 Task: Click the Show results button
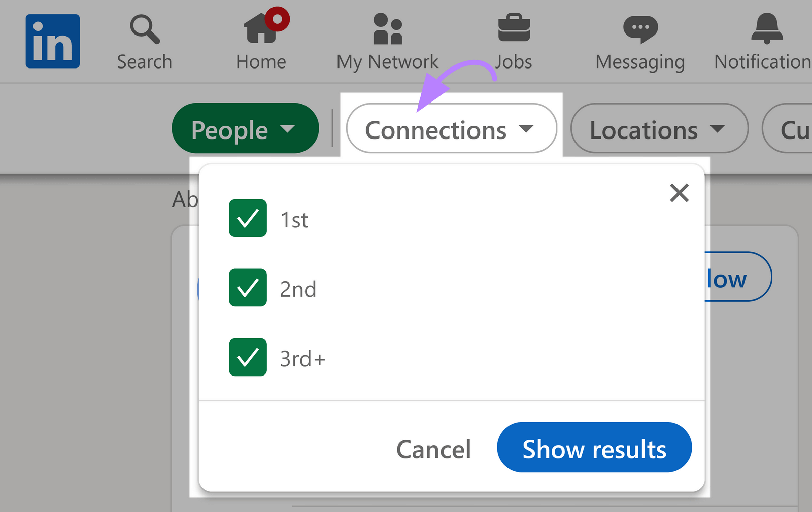(x=594, y=448)
